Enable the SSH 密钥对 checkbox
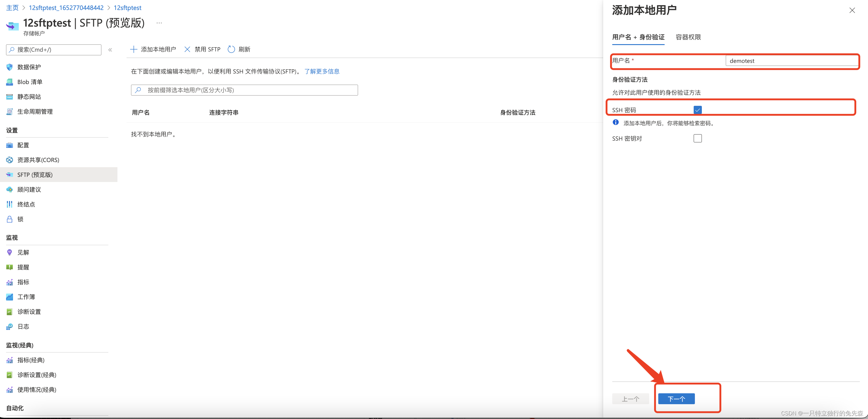This screenshot has width=868, height=419. pyautogui.click(x=698, y=138)
